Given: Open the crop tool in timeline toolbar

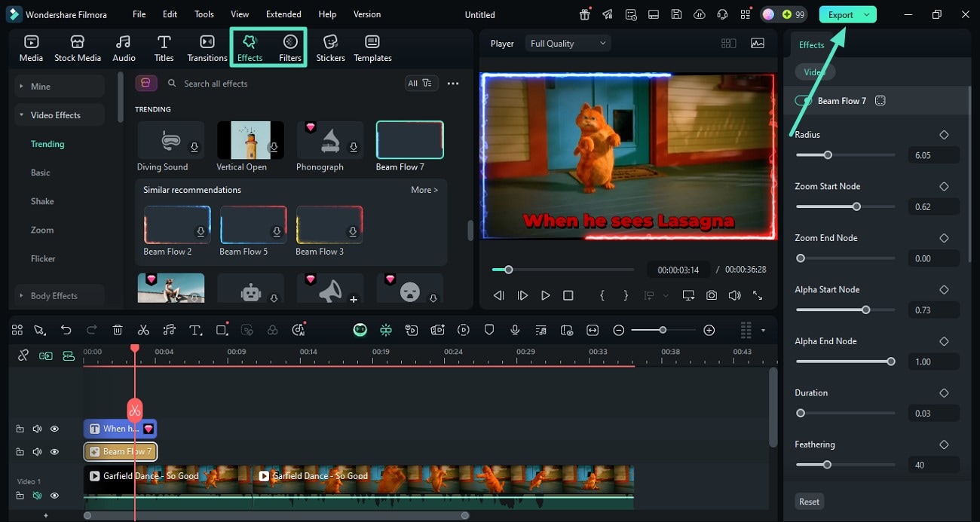Looking at the screenshot, I should [x=222, y=330].
